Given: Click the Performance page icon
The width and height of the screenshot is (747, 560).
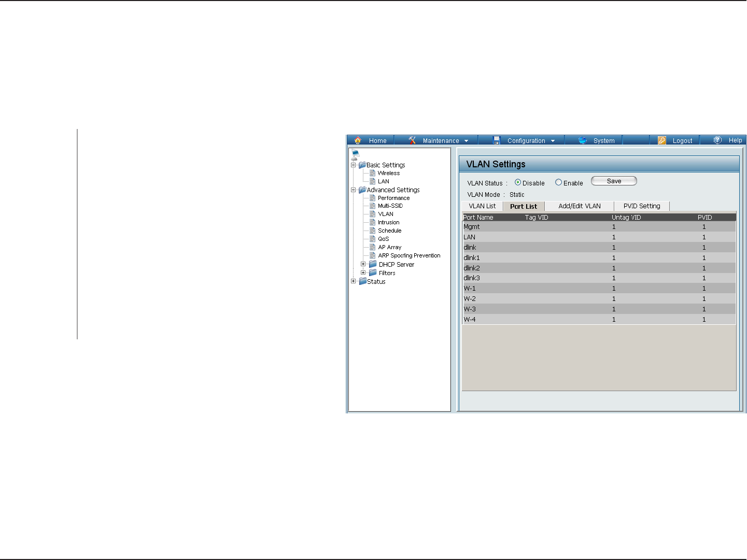Looking at the screenshot, I should click(372, 198).
